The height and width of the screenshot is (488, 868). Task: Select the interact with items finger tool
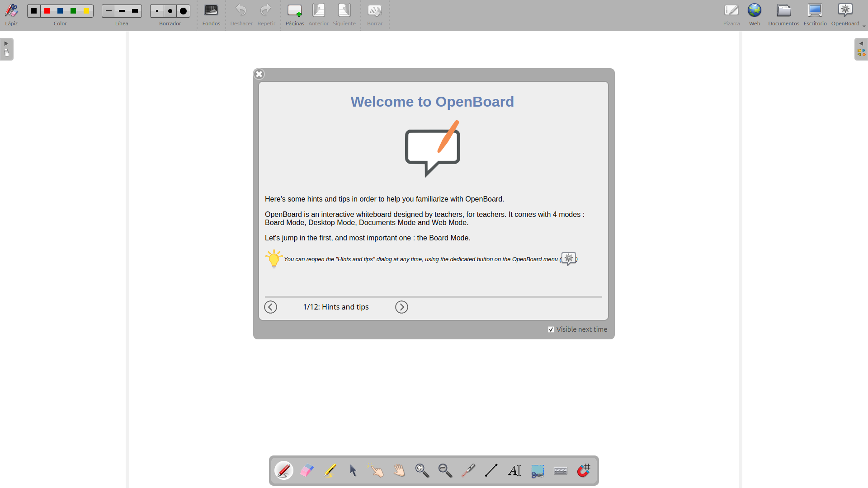click(376, 471)
